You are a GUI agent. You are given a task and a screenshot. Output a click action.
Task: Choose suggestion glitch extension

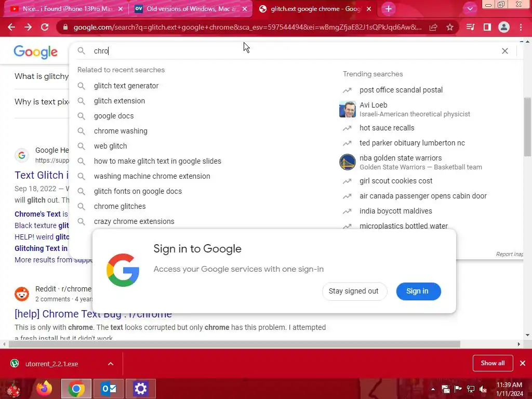pos(119,101)
